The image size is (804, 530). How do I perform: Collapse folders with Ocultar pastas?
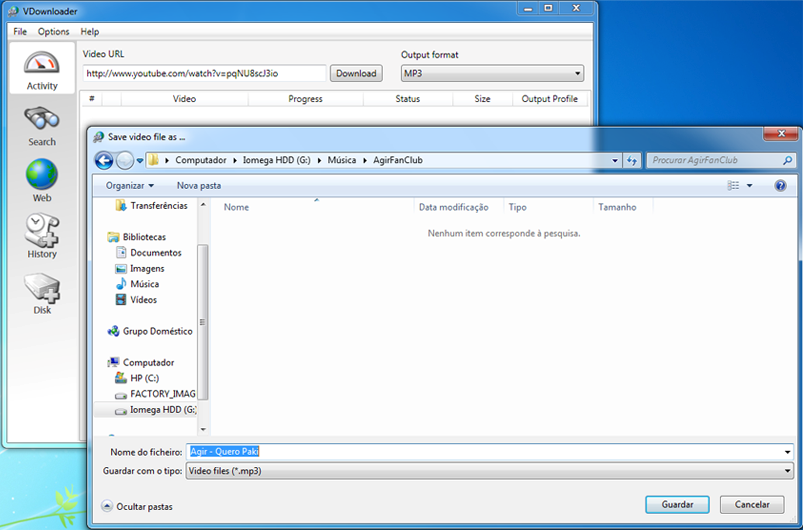[x=137, y=506]
